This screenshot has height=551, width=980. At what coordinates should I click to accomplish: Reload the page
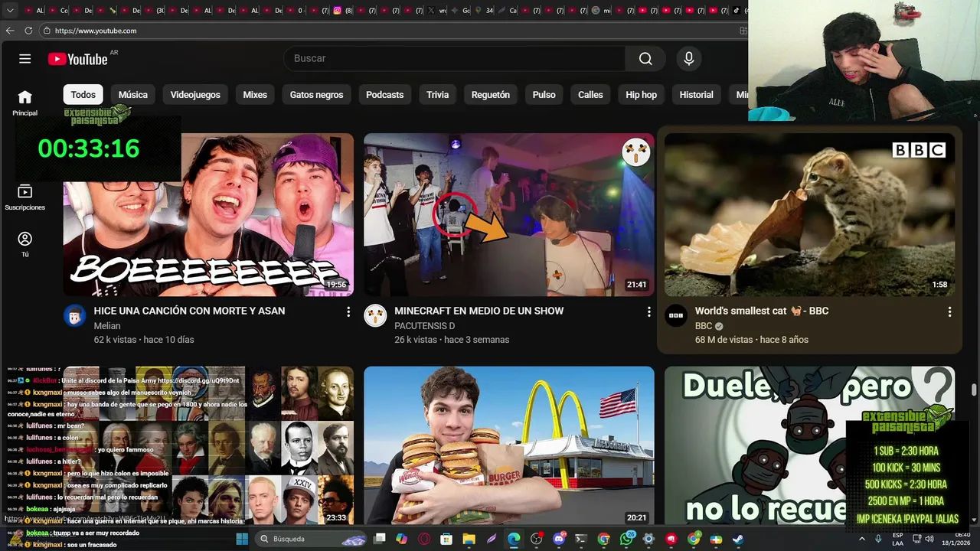(28, 31)
